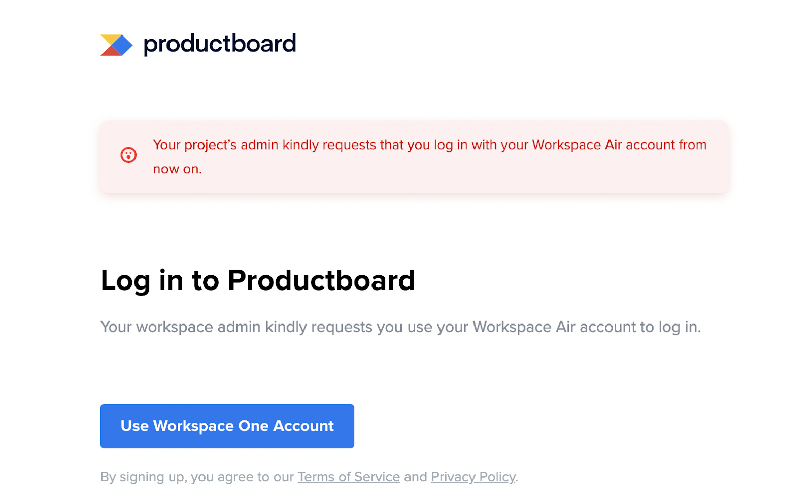Use Workspace One Account to log in

tap(227, 426)
